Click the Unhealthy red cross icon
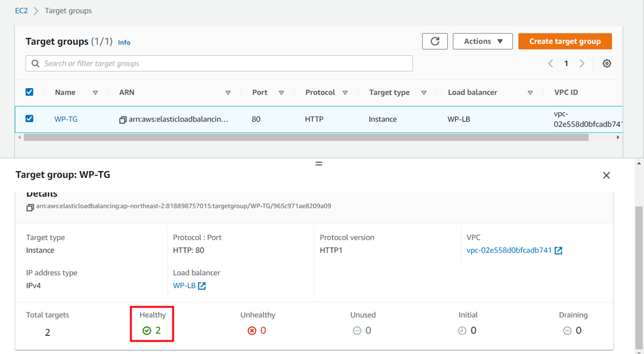 click(x=252, y=330)
